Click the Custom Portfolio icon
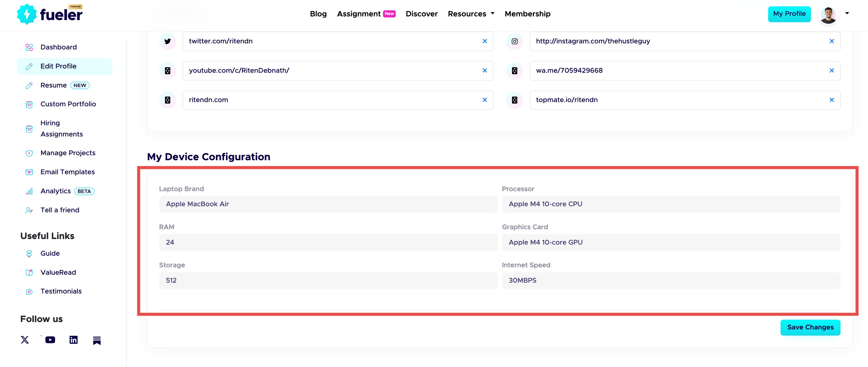The image size is (868, 367). click(x=29, y=104)
